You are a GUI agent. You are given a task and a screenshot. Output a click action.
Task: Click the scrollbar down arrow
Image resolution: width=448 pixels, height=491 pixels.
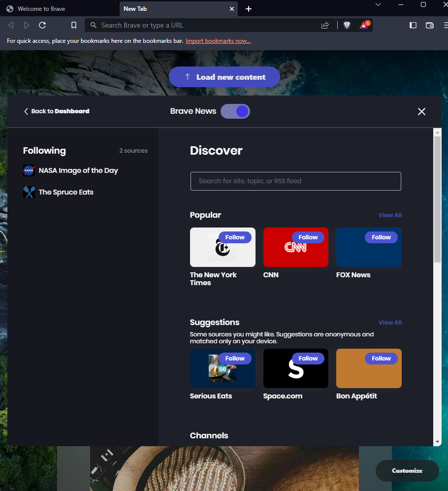click(437, 442)
